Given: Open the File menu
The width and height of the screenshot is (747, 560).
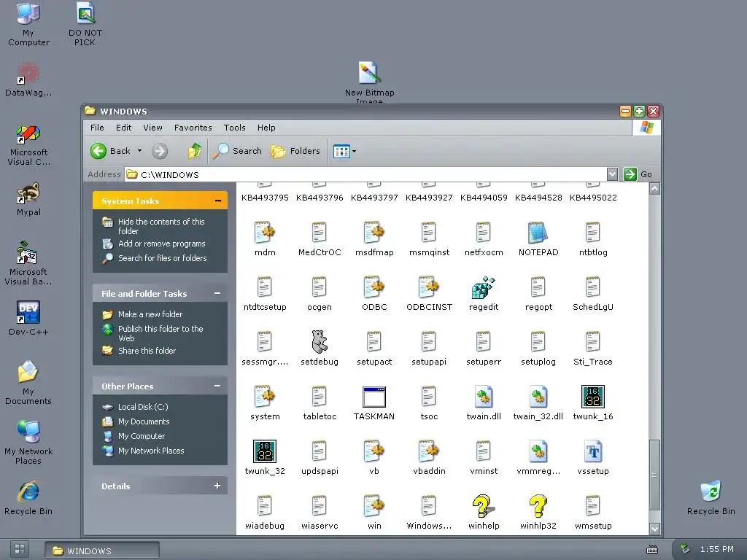Looking at the screenshot, I should point(97,128).
